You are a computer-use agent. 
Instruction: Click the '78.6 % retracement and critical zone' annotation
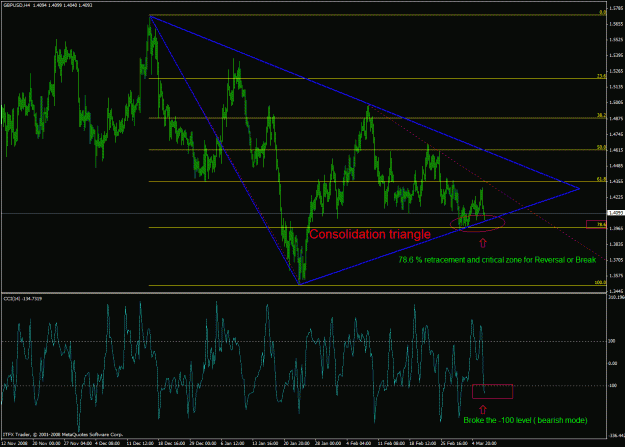point(497,260)
